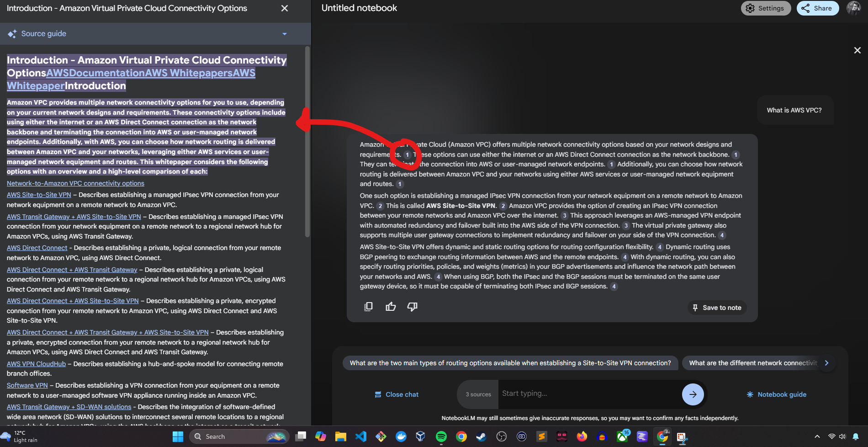Open volume control in system tray

click(842, 436)
